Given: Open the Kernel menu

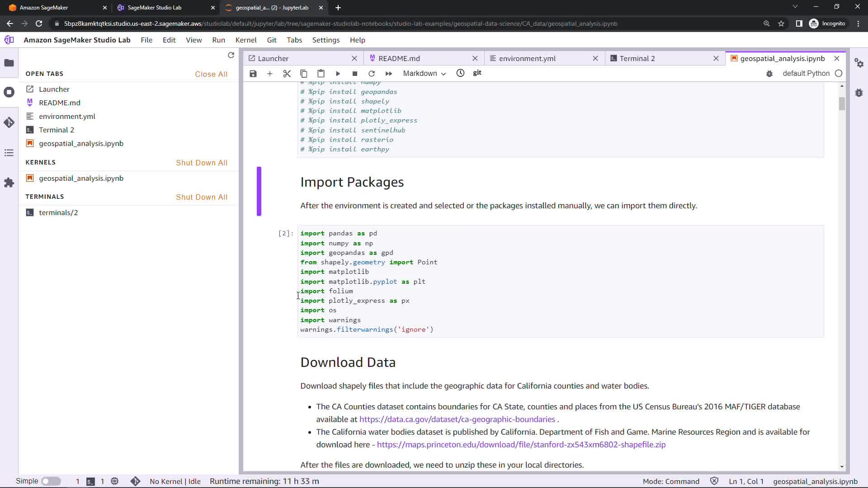Looking at the screenshot, I should [x=245, y=40].
